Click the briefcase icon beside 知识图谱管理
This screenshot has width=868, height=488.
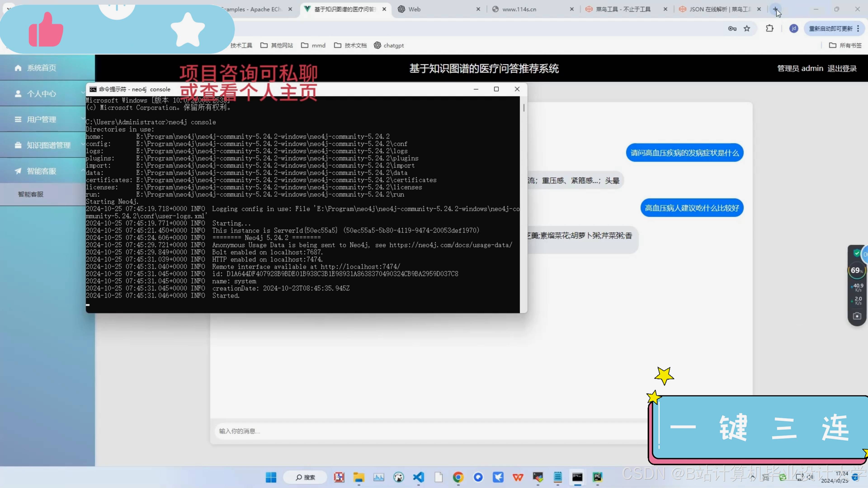pyautogui.click(x=18, y=145)
